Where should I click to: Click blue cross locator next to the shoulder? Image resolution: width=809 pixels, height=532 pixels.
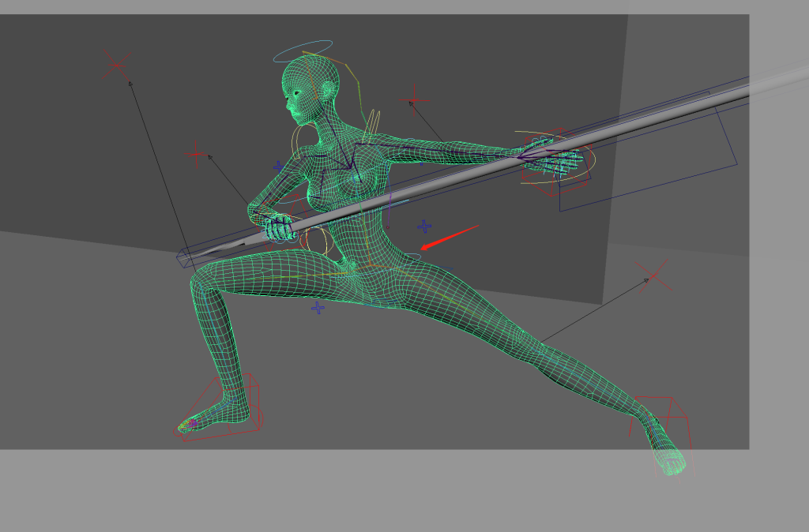(278, 167)
